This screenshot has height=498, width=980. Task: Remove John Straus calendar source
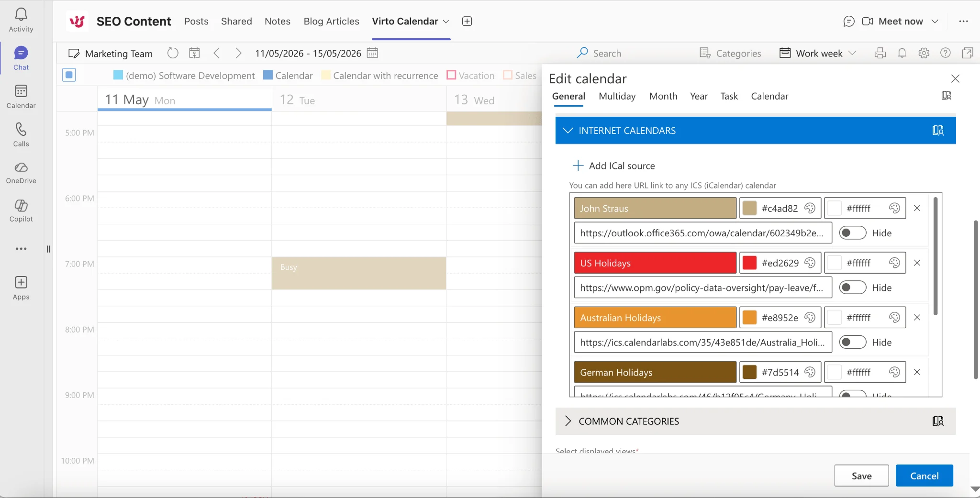pos(917,208)
